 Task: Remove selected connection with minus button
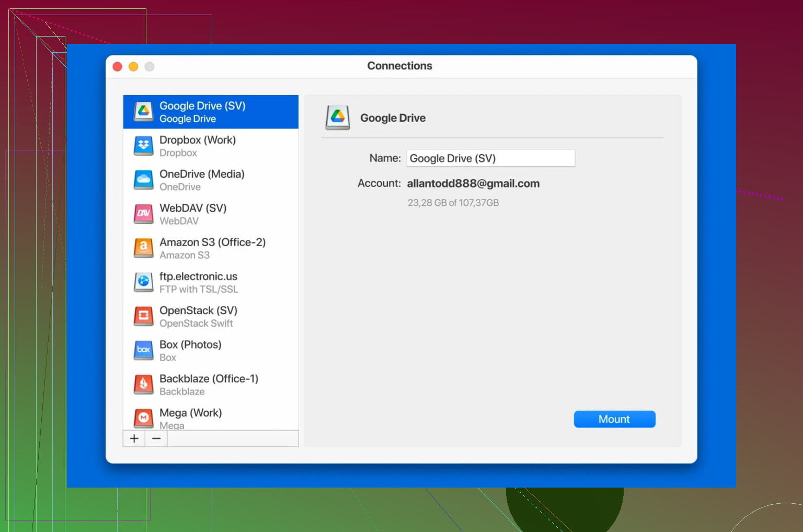pyautogui.click(x=156, y=438)
